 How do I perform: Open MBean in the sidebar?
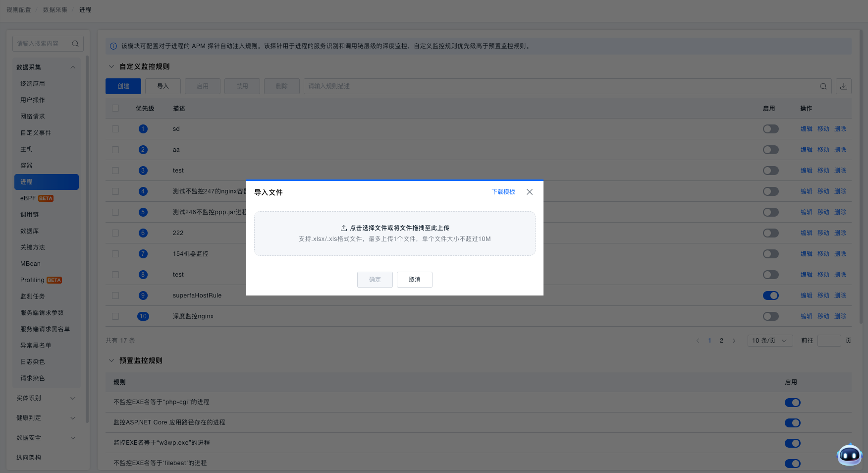coord(47,264)
